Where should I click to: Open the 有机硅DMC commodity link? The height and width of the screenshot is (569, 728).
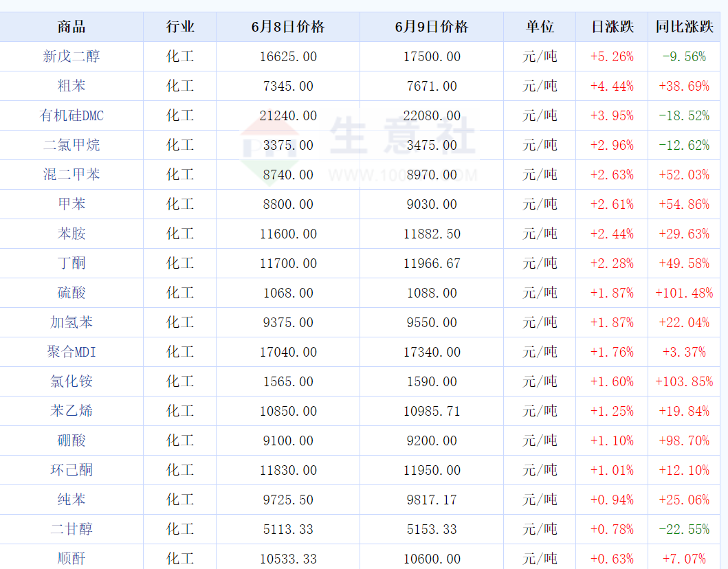71,115
